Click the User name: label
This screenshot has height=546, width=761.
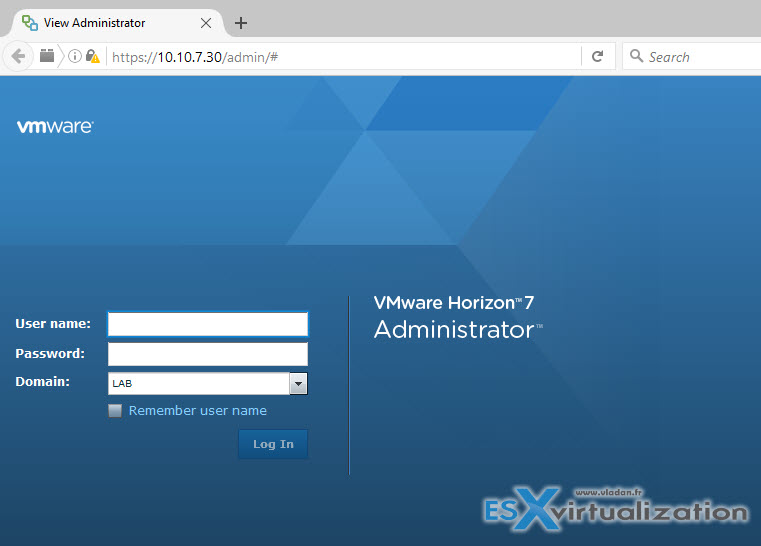[x=53, y=324]
